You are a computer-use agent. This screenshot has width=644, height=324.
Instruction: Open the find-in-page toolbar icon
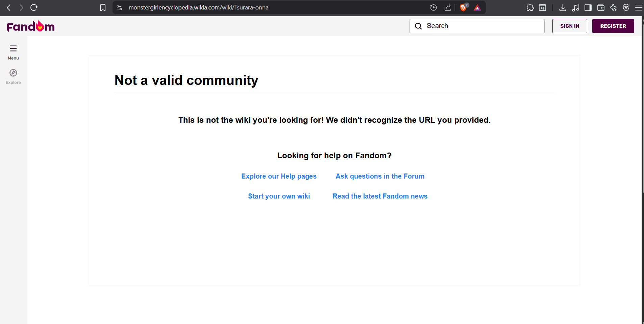[542, 7]
